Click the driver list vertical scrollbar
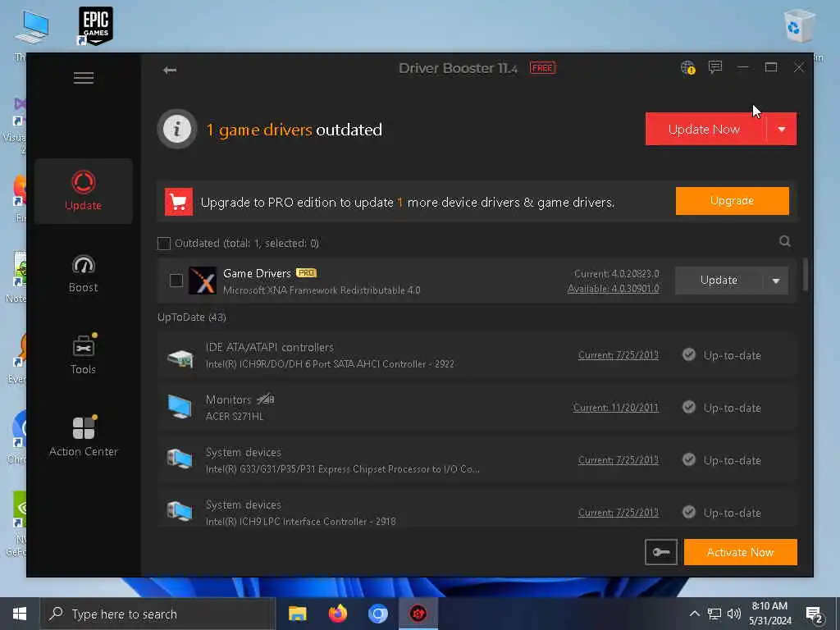The image size is (840, 630). pyautogui.click(x=805, y=275)
